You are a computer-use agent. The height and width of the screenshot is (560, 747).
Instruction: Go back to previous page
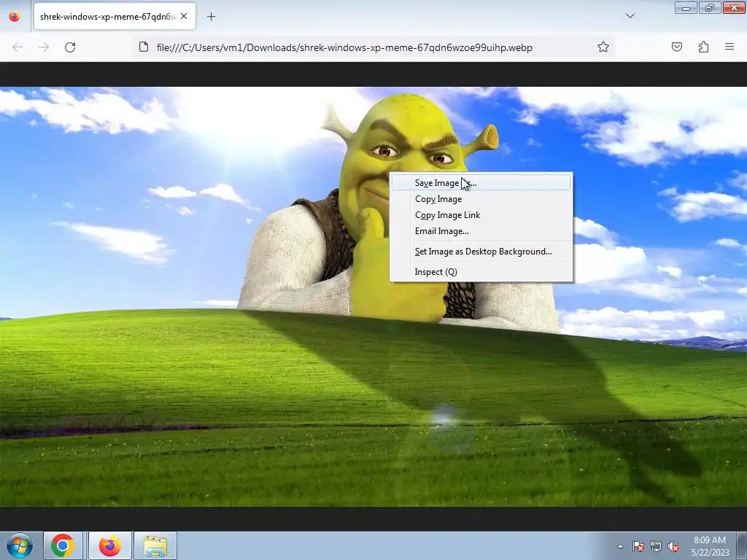[18, 47]
